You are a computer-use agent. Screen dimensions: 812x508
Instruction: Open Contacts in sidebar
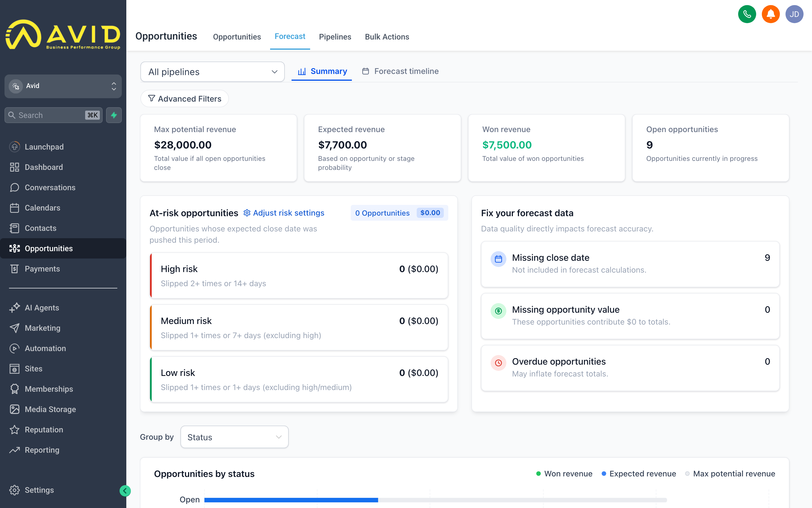[63, 228]
